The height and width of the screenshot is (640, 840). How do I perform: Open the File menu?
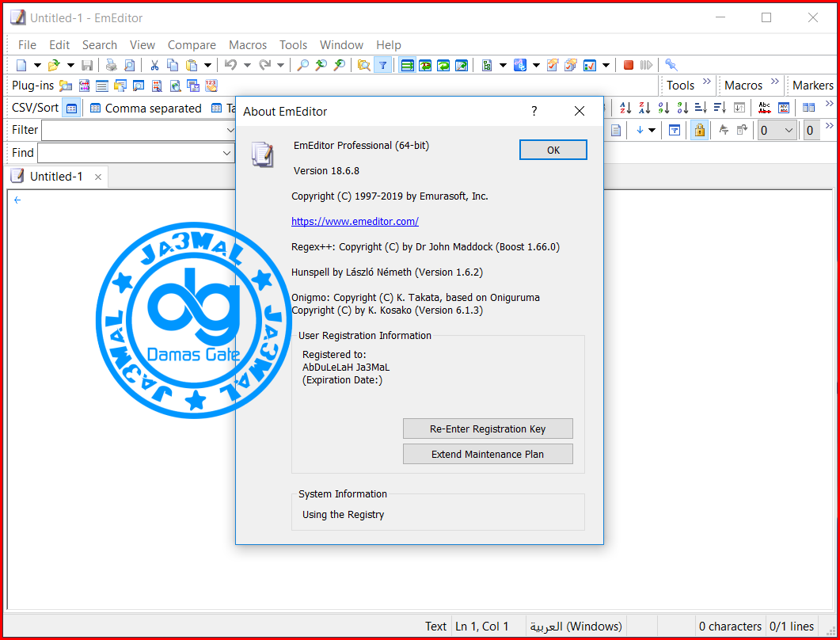coord(28,45)
